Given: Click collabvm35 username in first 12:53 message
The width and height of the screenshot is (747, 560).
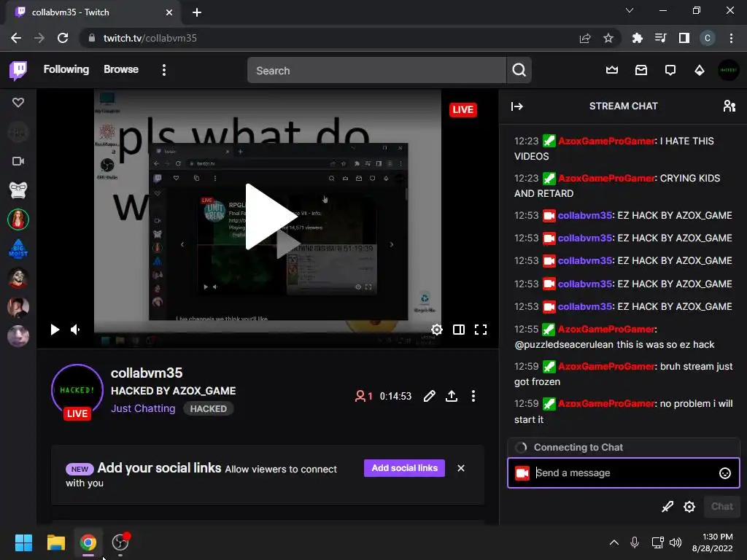Looking at the screenshot, I should tap(585, 216).
